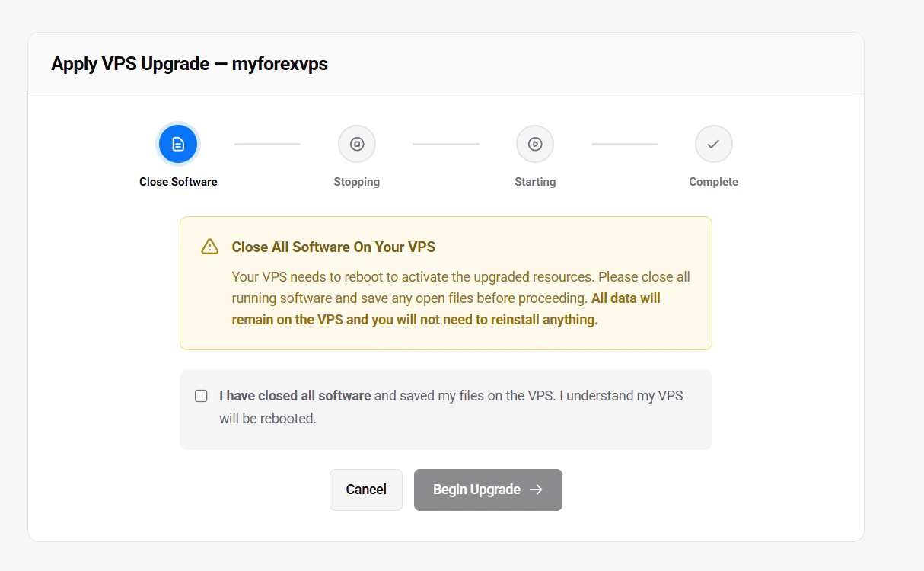
Task: Click the Cancel button
Action: (x=366, y=489)
